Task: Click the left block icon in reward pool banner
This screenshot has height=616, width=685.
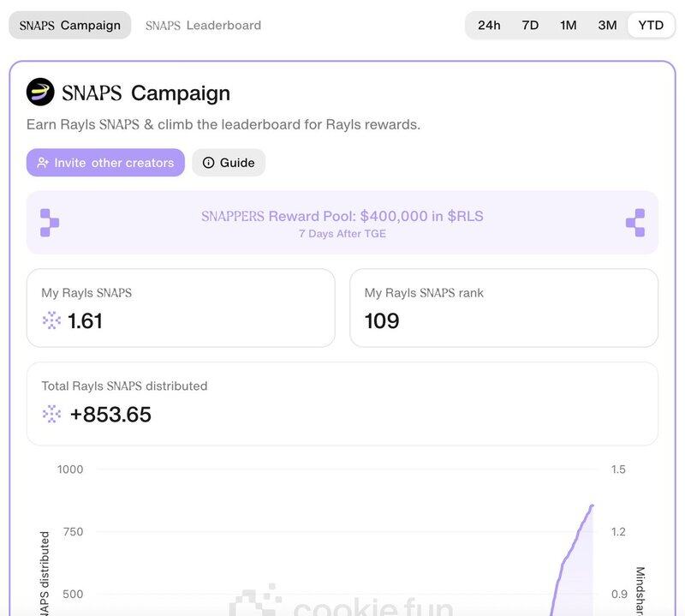Action: point(50,223)
